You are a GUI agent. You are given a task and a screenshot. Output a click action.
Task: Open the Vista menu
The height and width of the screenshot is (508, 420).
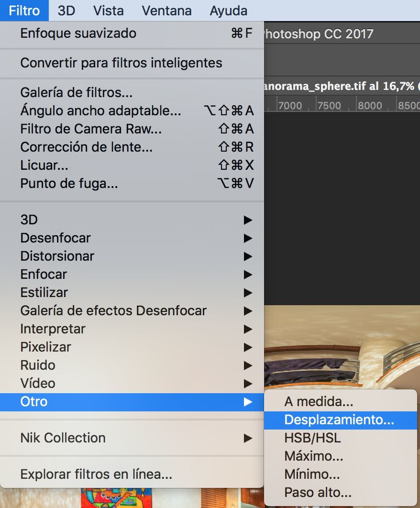click(108, 11)
